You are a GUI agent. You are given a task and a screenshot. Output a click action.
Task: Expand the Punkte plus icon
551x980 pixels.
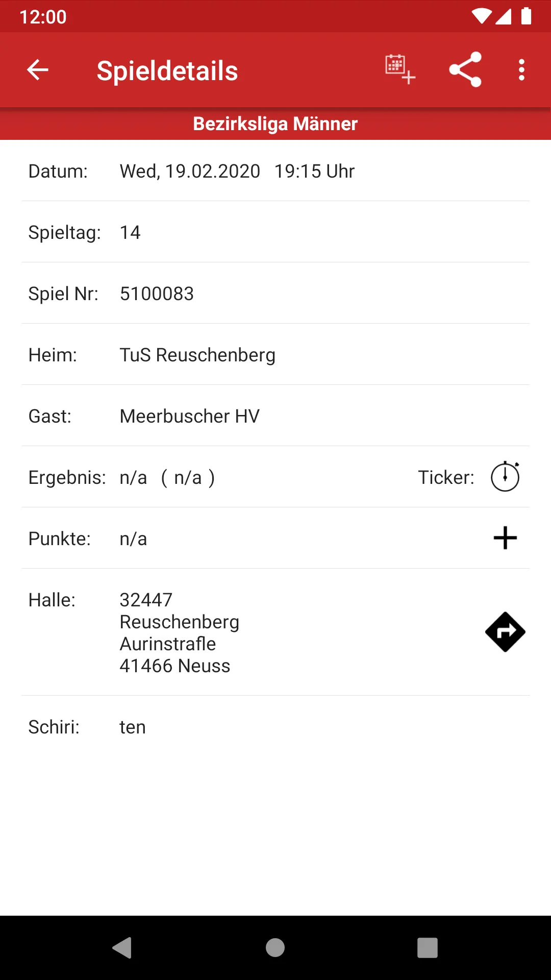[x=505, y=538]
